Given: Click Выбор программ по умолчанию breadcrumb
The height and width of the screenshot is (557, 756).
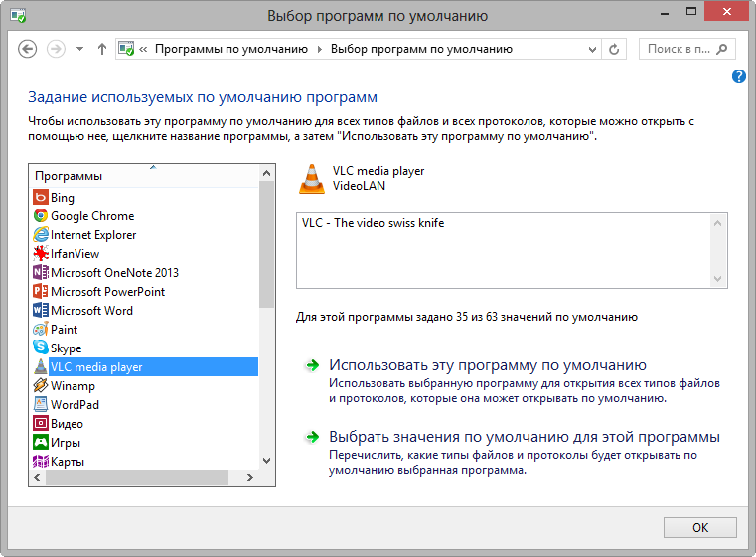Looking at the screenshot, I should coord(421,49).
